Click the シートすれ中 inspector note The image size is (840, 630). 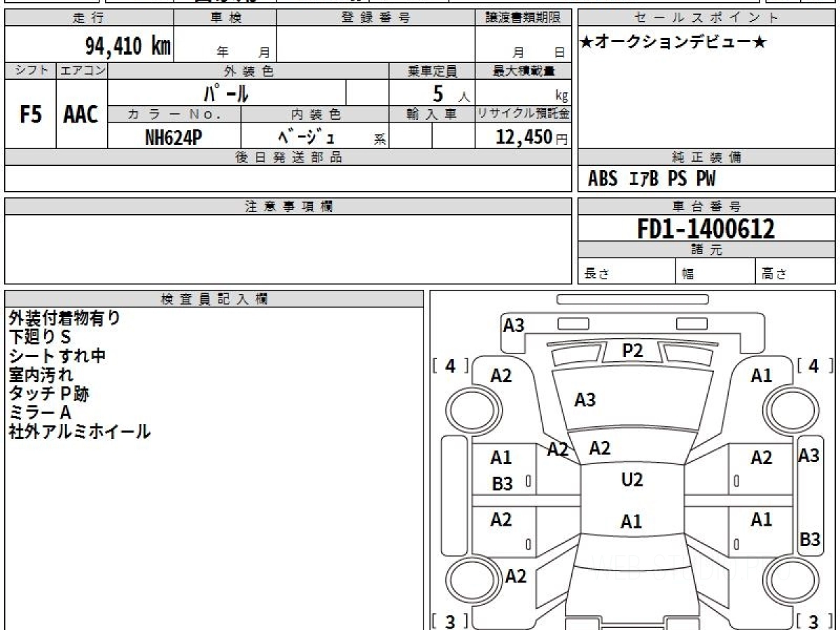[57, 356]
